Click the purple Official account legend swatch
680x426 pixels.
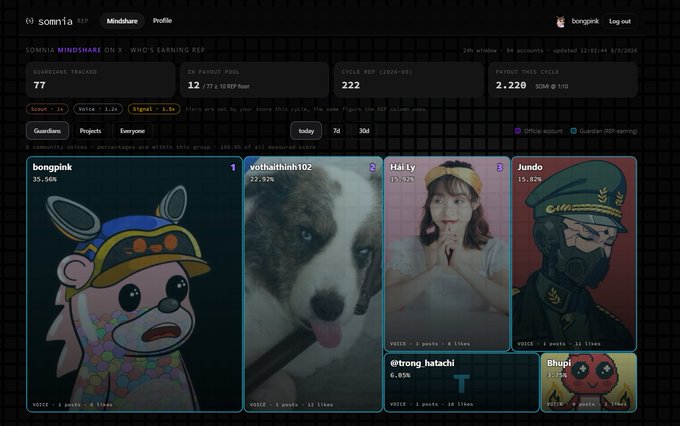517,131
